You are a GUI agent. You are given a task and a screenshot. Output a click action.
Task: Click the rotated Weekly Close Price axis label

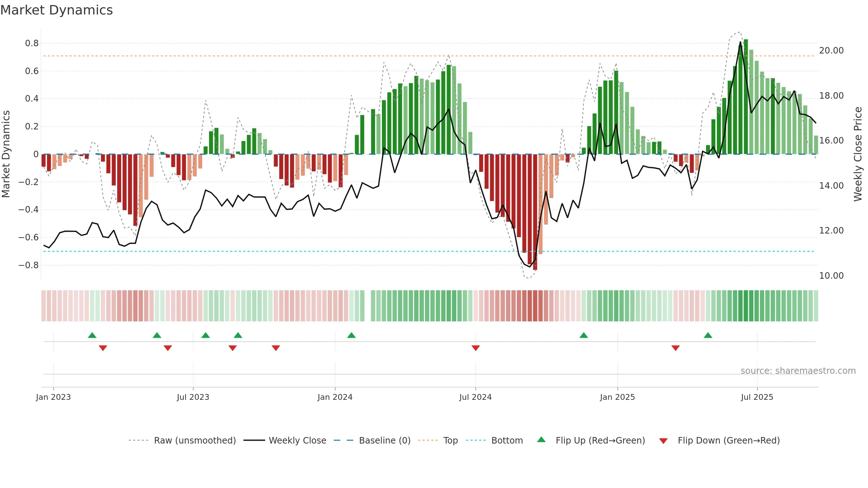click(858, 154)
